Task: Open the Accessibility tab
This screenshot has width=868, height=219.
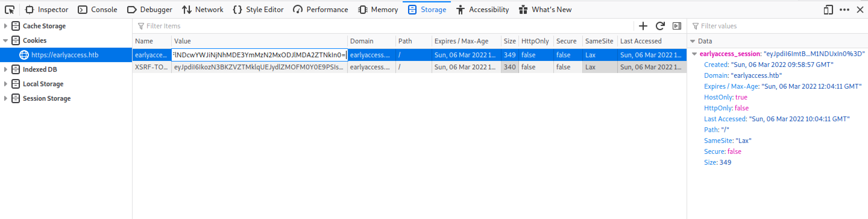Action: tap(483, 10)
